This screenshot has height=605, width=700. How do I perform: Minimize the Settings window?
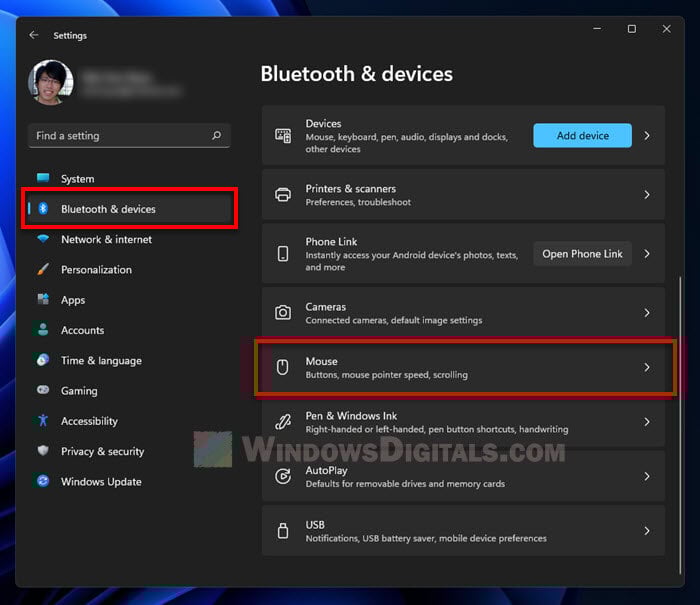pos(597,29)
